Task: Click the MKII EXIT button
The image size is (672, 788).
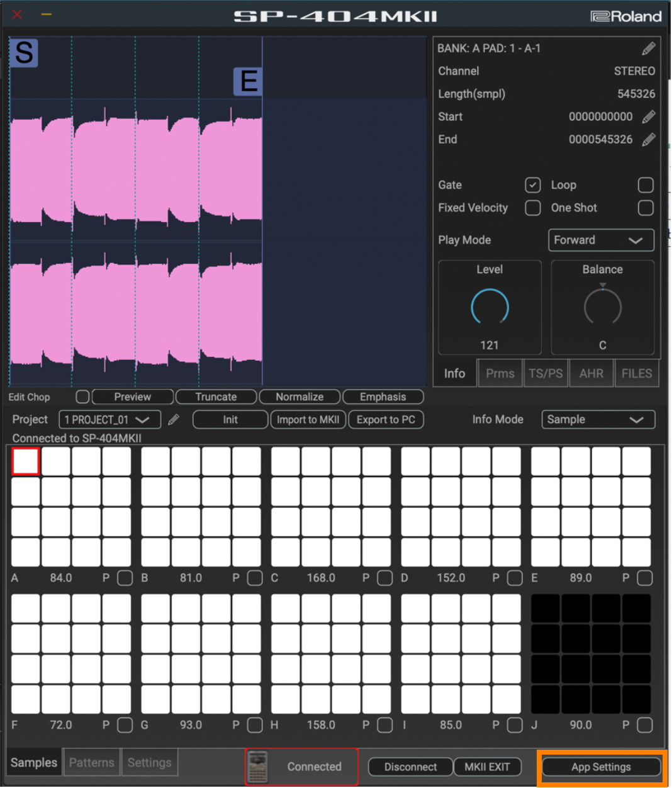Action: pos(488,767)
